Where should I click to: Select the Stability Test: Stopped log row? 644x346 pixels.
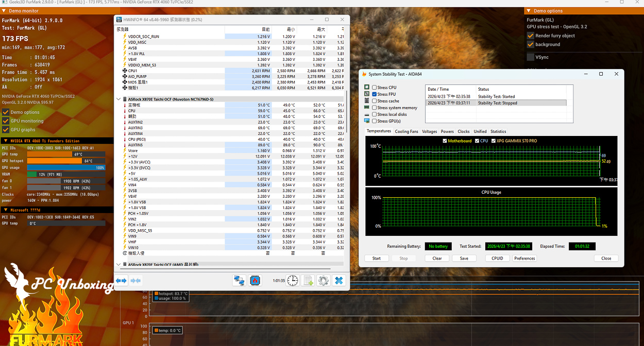[496, 103]
